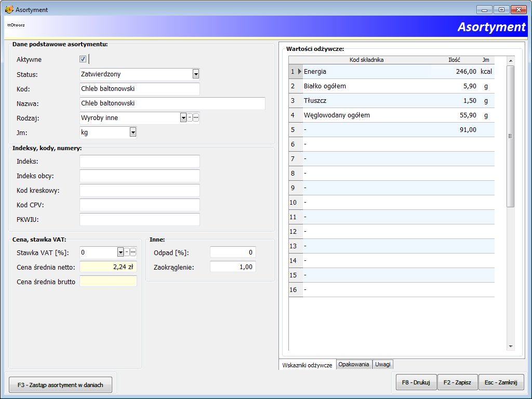The height and width of the screenshot is (399, 532).
Task: Select the Białko ogółem row
Action: coord(392,86)
